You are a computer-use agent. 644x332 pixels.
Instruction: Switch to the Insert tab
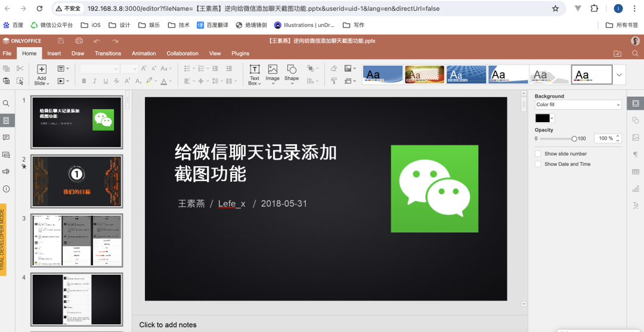(x=54, y=54)
